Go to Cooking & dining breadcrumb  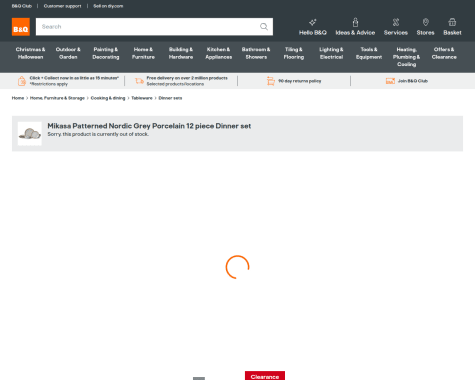coord(108,98)
